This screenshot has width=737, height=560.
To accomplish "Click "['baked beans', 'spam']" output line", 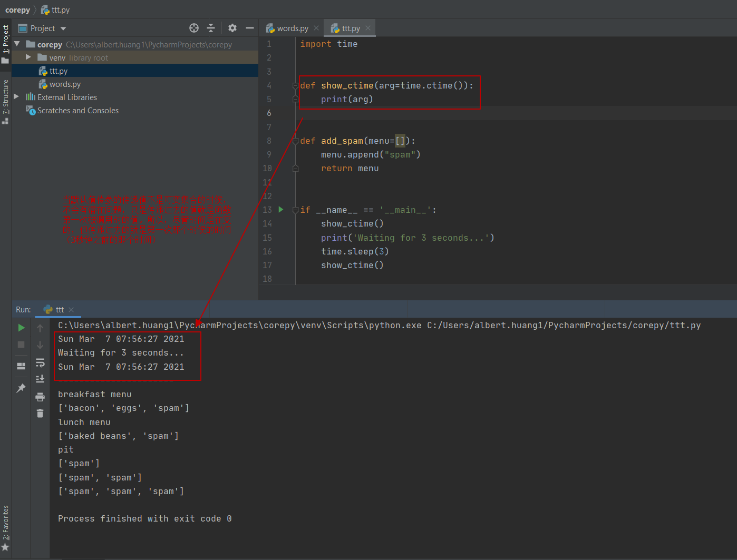I will pos(118,436).
